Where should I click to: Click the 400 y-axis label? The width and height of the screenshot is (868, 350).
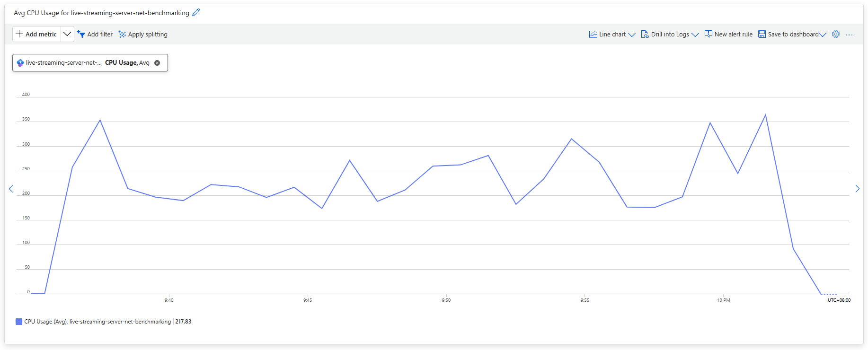point(26,95)
